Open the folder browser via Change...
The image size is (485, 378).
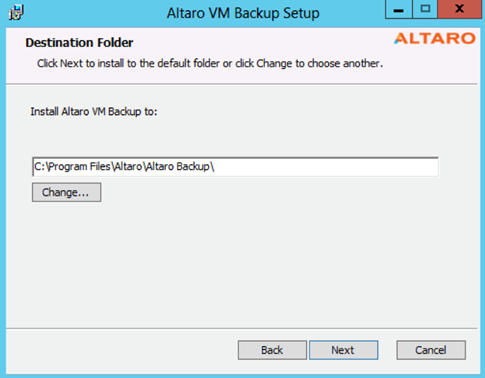pos(66,192)
